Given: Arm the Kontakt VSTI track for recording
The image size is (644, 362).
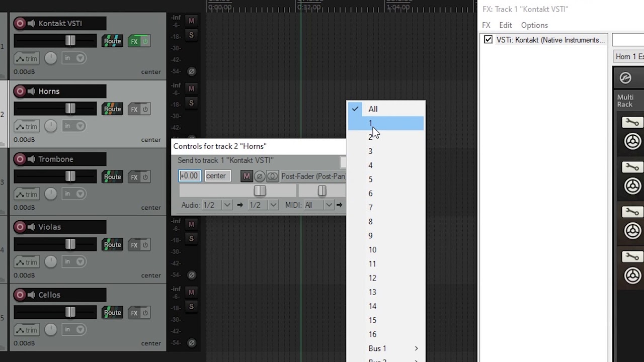Looking at the screenshot, I should click(20, 23).
